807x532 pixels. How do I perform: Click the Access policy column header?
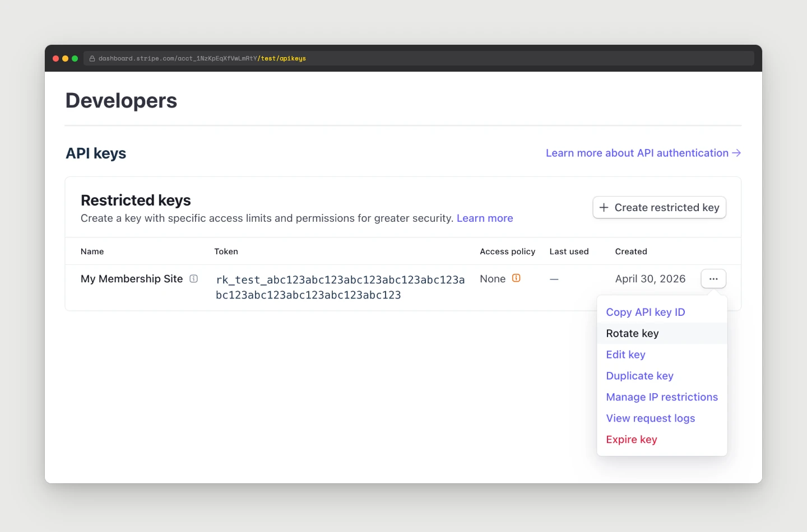507,251
